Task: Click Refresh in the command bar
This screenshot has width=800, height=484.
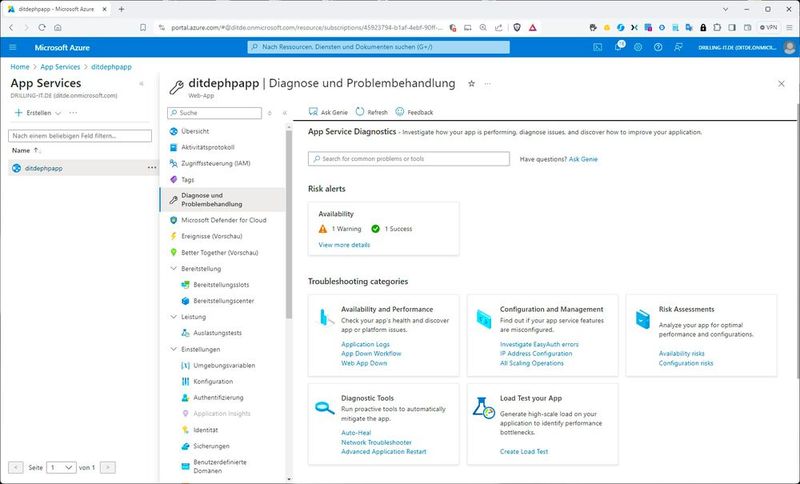Action: (x=371, y=112)
